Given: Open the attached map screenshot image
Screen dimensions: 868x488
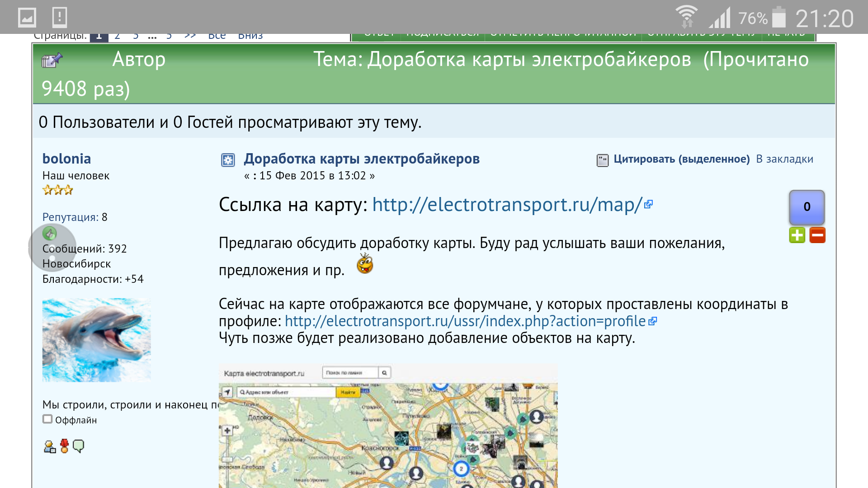Looking at the screenshot, I should pyautogui.click(x=388, y=426).
